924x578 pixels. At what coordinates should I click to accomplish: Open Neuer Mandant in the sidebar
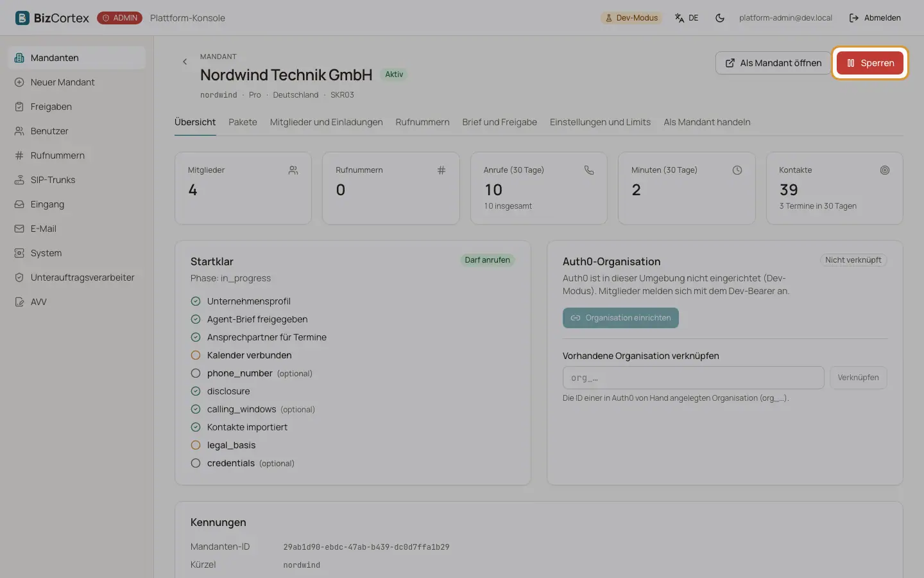(77, 82)
